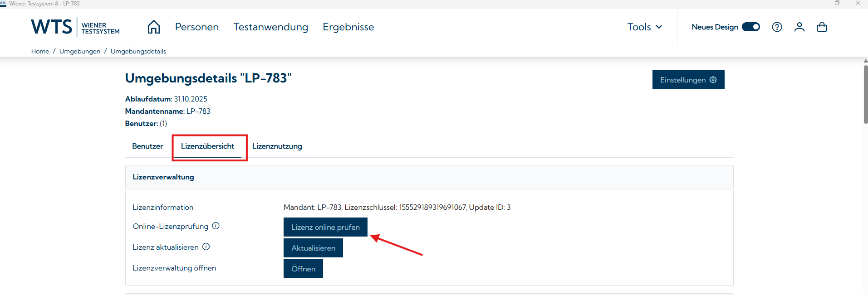Viewport: 868px width, 295px height.
Task: Click the Home house icon
Action: point(154,27)
